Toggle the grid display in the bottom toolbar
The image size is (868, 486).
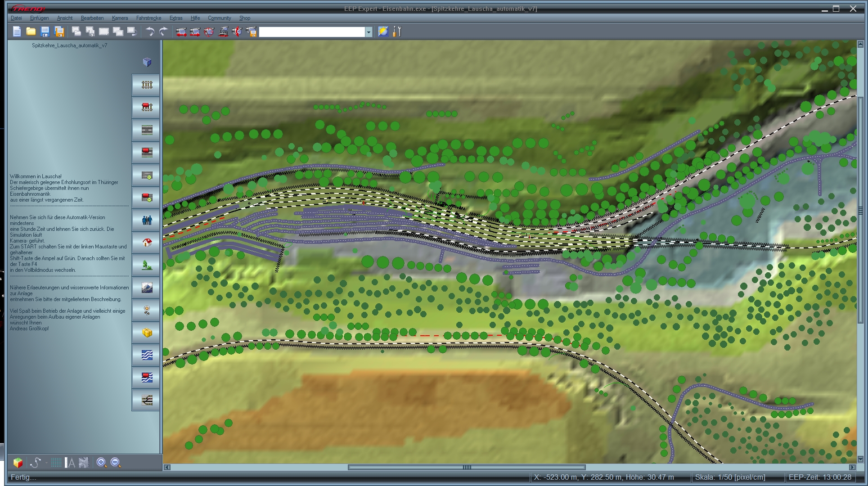(56, 462)
